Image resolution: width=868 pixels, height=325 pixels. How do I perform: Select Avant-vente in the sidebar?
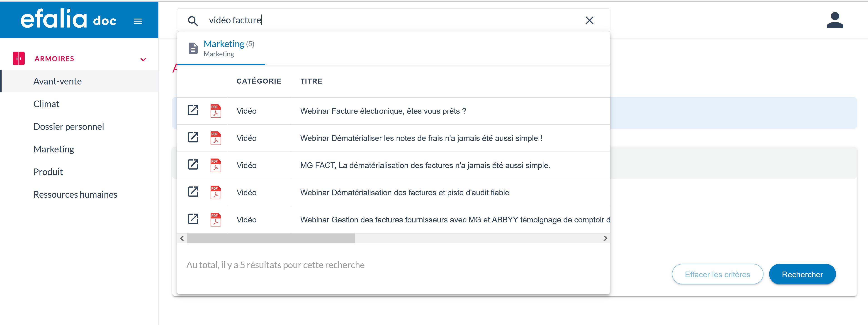(57, 81)
